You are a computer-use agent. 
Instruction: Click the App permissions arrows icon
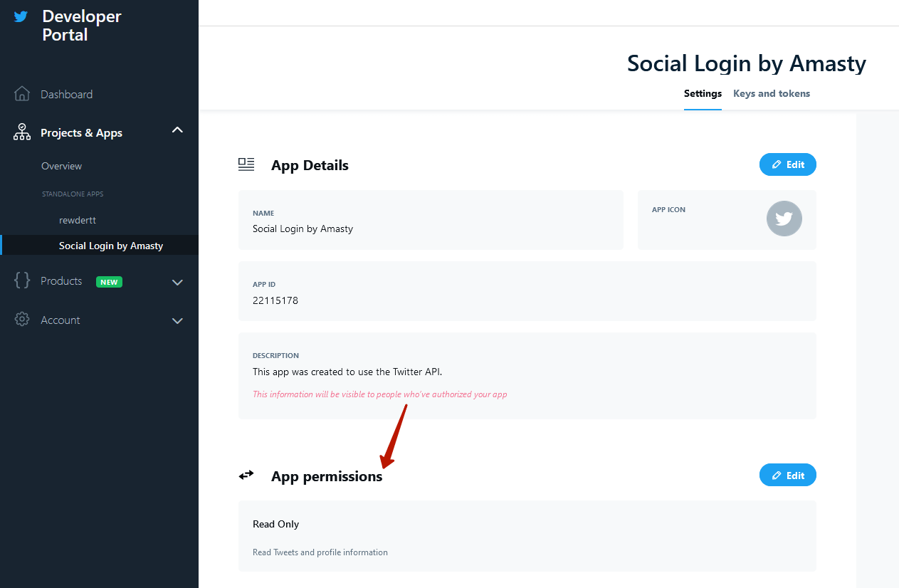pos(246,475)
